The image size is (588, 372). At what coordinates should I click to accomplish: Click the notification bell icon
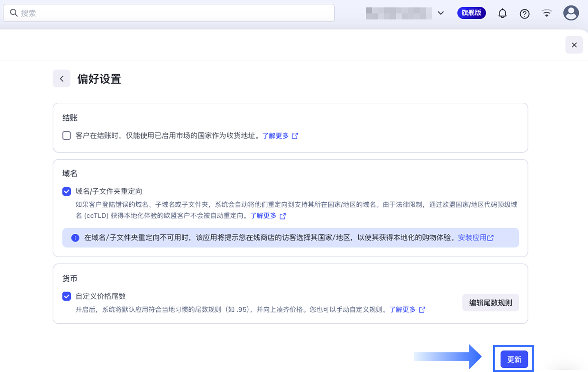(x=502, y=13)
